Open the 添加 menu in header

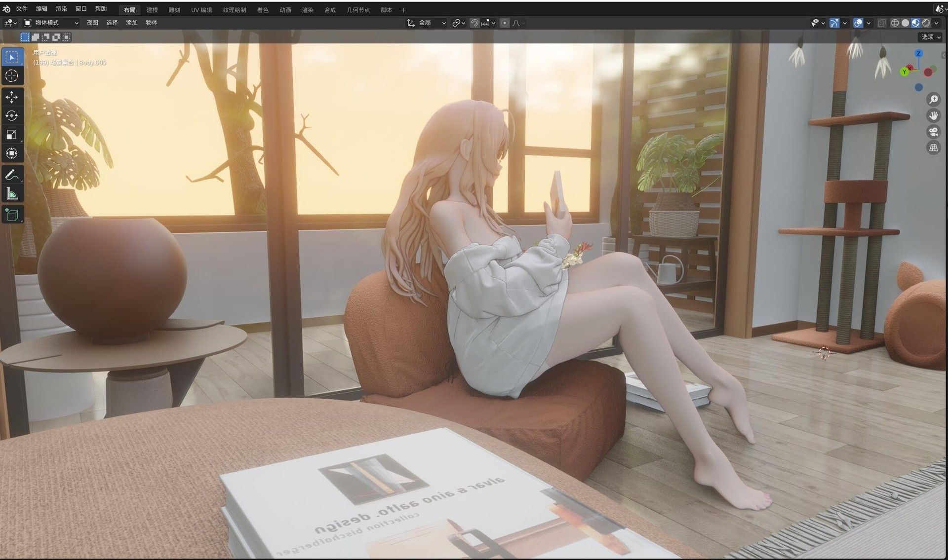coord(131,23)
